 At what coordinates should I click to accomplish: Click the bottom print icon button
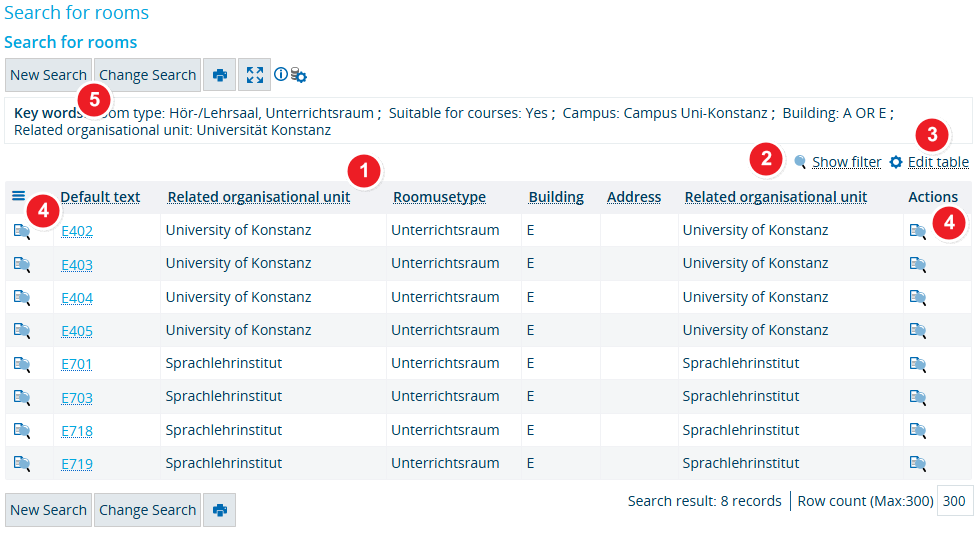click(220, 511)
